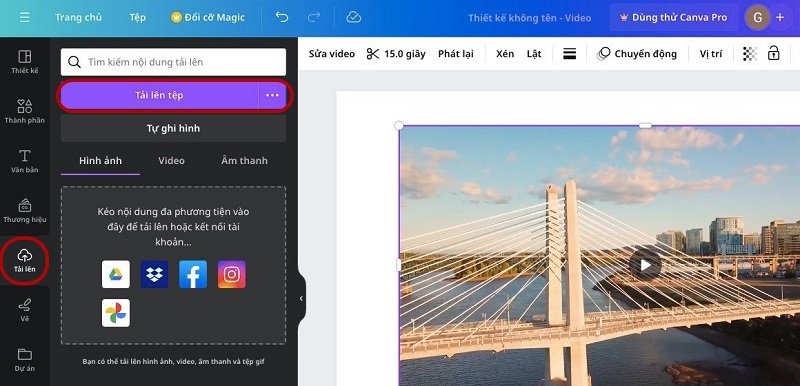Connect the Google Drive account icon
This screenshot has height=386, width=800.
pos(116,274)
